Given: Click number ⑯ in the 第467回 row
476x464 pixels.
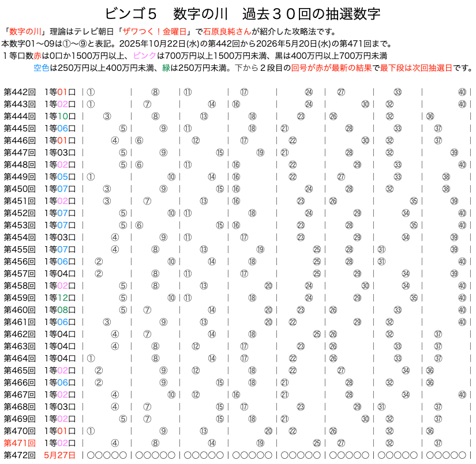Looking at the screenshot, I should coord(236,395).
